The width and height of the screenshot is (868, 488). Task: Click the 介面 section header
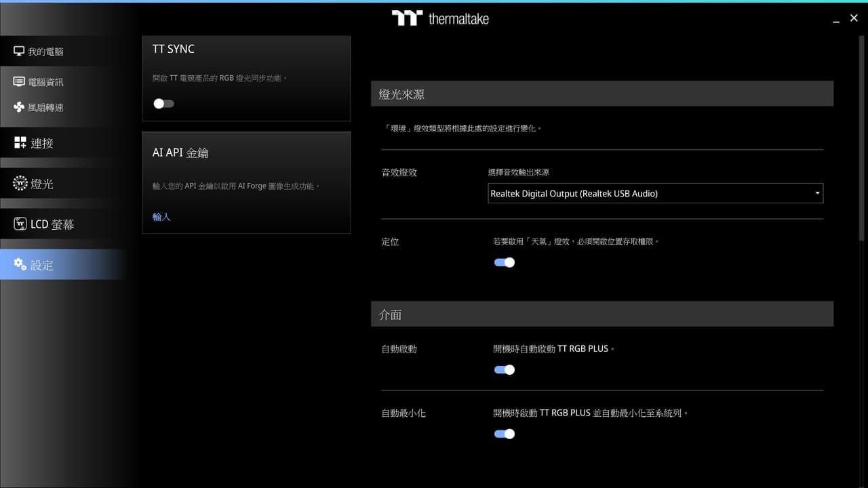(x=602, y=314)
